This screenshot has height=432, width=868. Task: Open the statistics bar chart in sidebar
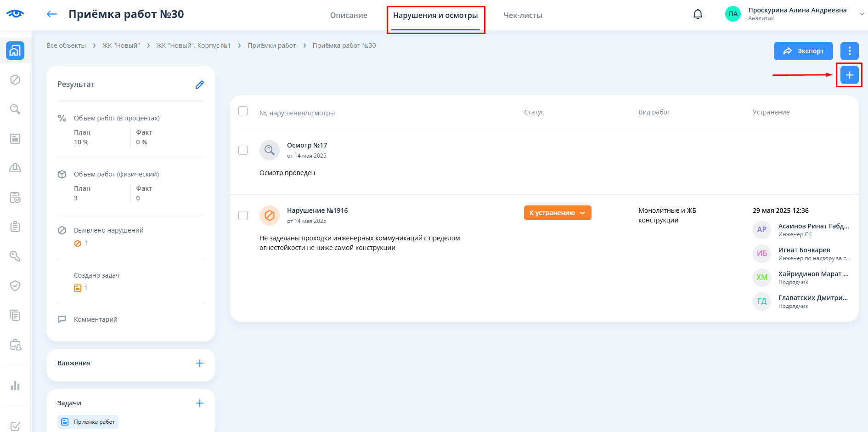pyautogui.click(x=15, y=385)
